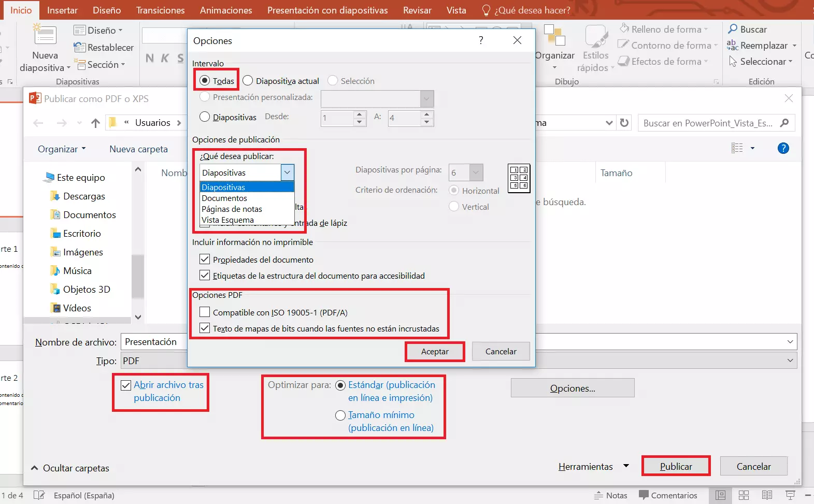This screenshot has height=504, width=814.
Task: Open Estilos rápidos gallery
Action: (596, 49)
